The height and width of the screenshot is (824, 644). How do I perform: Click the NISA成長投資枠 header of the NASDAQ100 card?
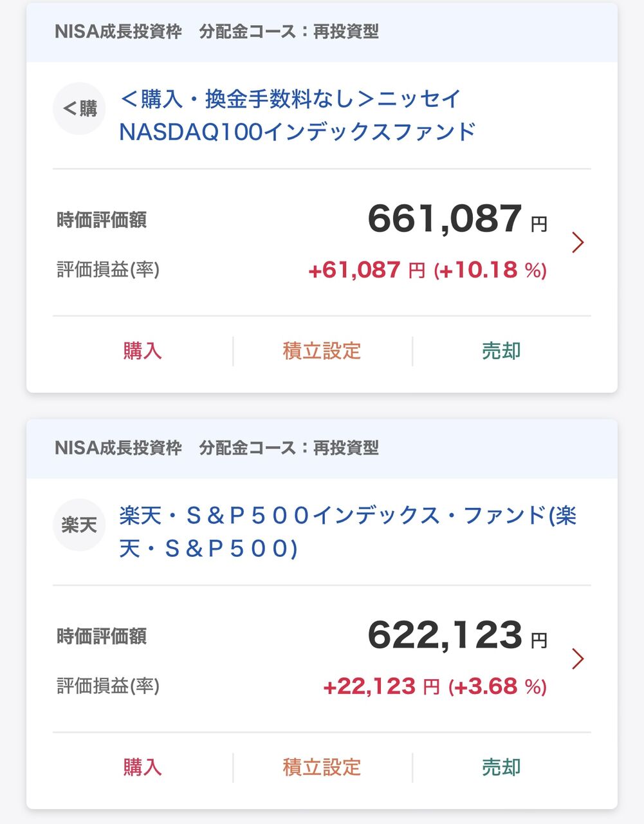pos(118,32)
